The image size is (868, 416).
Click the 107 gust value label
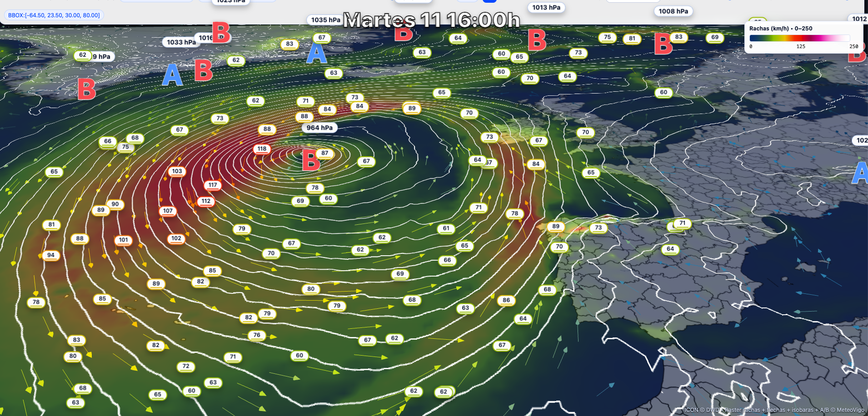pos(168,211)
